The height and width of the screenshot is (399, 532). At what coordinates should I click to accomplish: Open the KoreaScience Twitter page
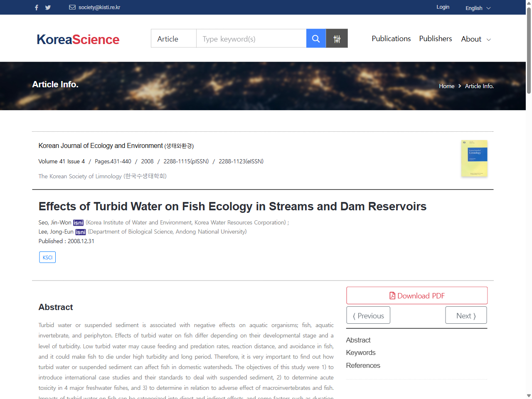(x=48, y=7)
